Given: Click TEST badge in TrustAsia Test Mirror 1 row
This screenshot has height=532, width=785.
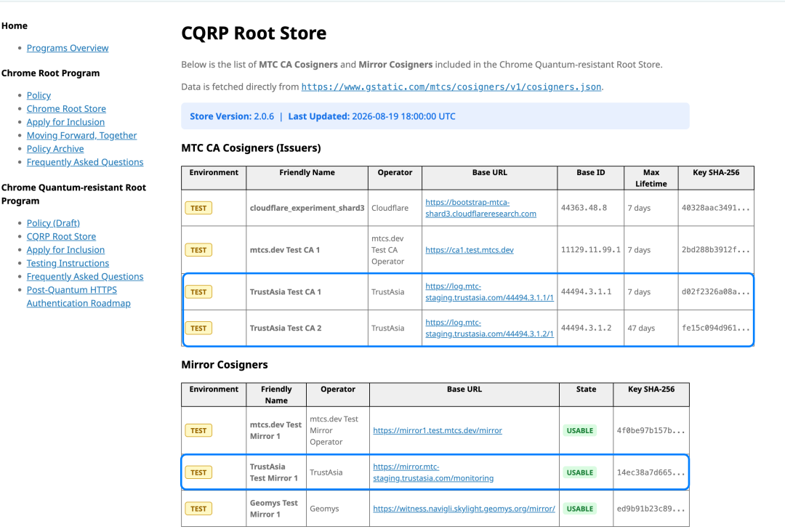Looking at the screenshot, I should click(198, 472).
